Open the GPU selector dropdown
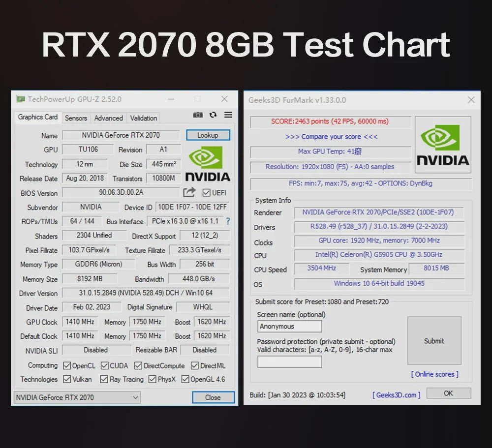492x448 pixels. (77, 397)
